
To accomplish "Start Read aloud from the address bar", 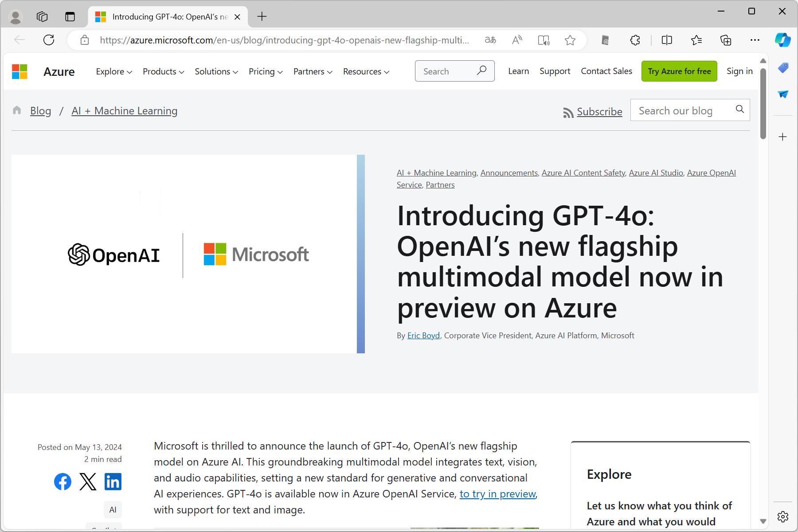I will tap(517, 40).
